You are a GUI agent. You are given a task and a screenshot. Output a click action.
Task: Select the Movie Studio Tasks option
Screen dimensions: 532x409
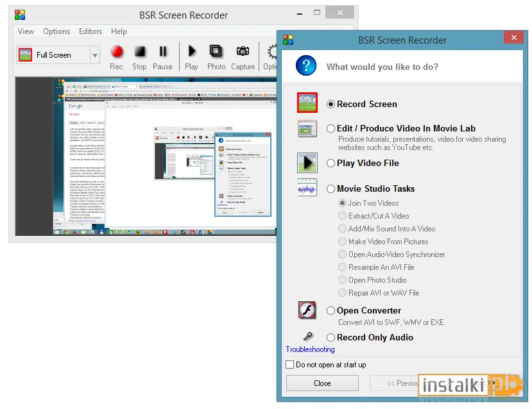[x=370, y=188]
